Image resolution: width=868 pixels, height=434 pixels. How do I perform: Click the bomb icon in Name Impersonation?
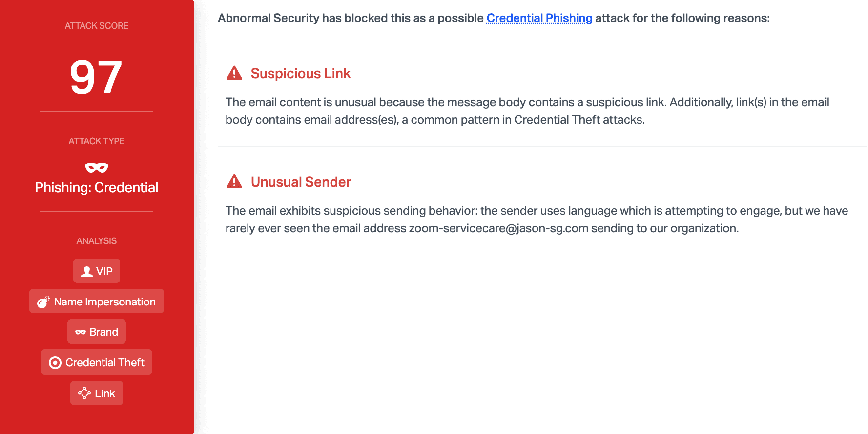point(43,302)
